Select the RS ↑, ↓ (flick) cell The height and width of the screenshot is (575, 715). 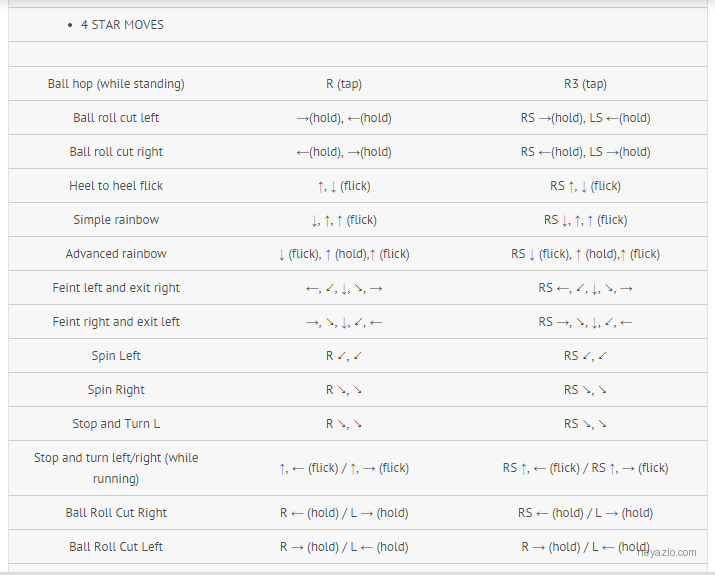(585, 186)
